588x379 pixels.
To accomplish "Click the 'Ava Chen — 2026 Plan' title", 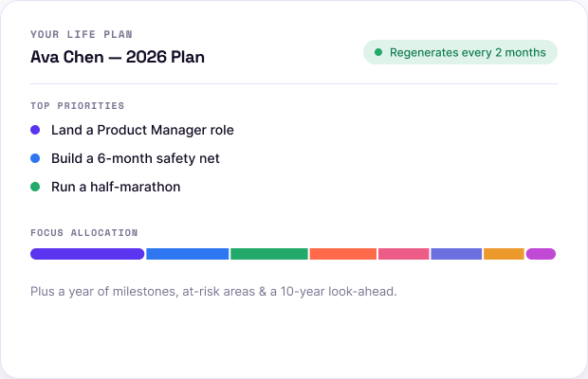I will click(118, 57).
